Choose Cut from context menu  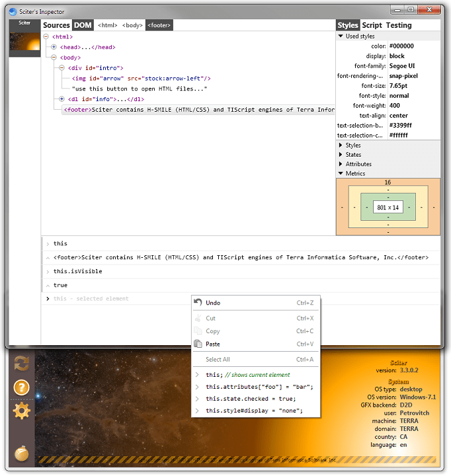256,318
